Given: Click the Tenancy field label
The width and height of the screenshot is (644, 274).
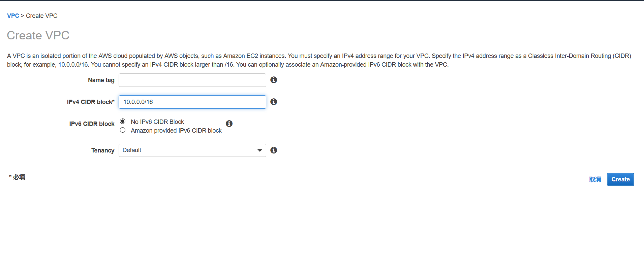Looking at the screenshot, I should click(103, 150).
